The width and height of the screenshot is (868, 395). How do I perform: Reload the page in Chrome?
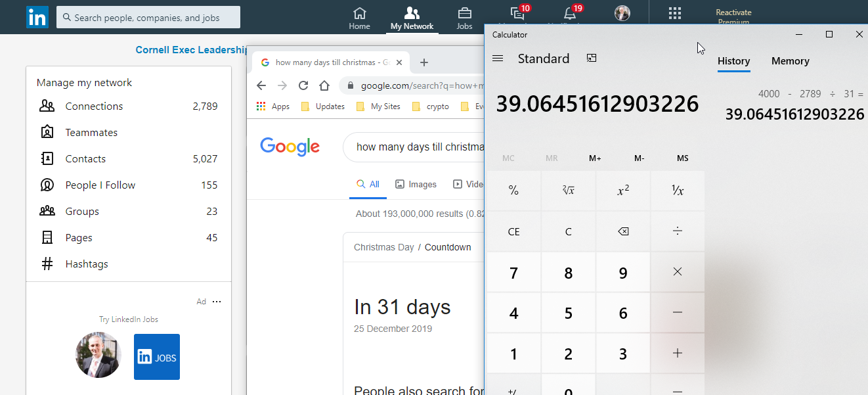point(303,85)
